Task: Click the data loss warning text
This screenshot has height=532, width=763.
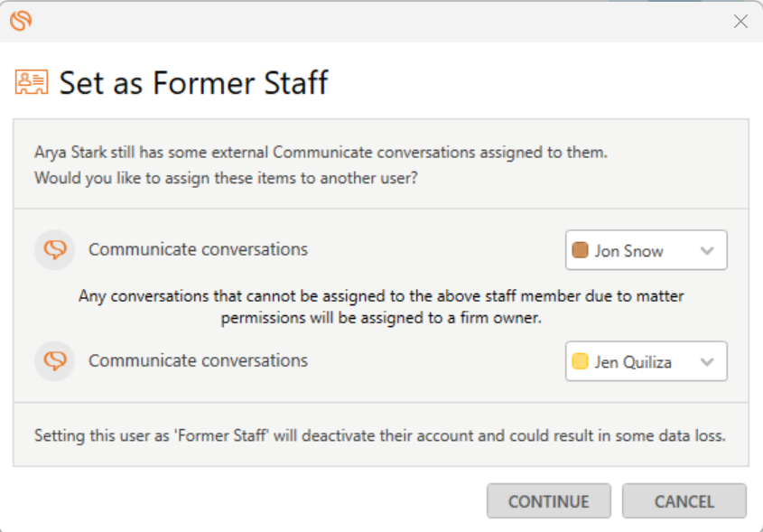Action: click(379, 435)
